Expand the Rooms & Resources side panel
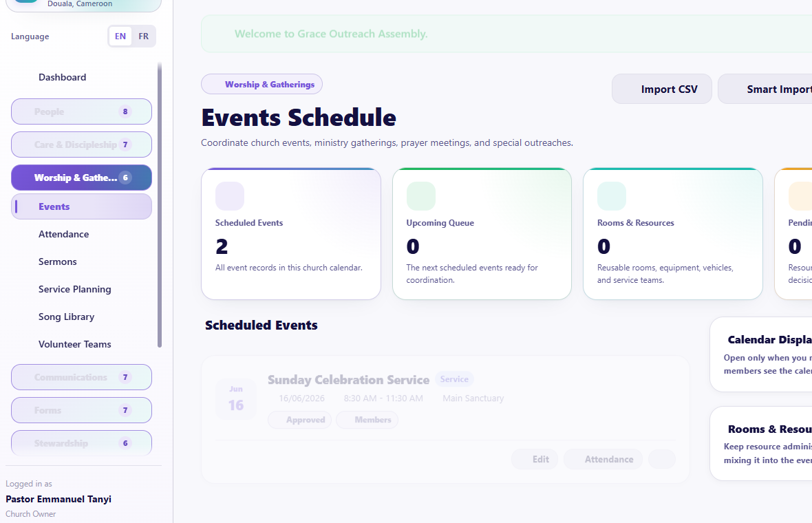Image resolution: width=812 pixels, height=523 pixels. pos(760,444)
